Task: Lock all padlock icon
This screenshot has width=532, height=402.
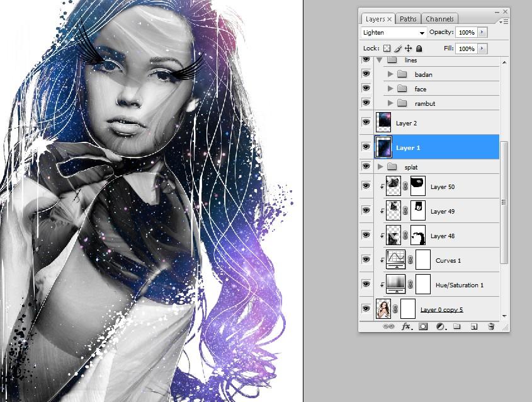Action: (x=419, y=49)
